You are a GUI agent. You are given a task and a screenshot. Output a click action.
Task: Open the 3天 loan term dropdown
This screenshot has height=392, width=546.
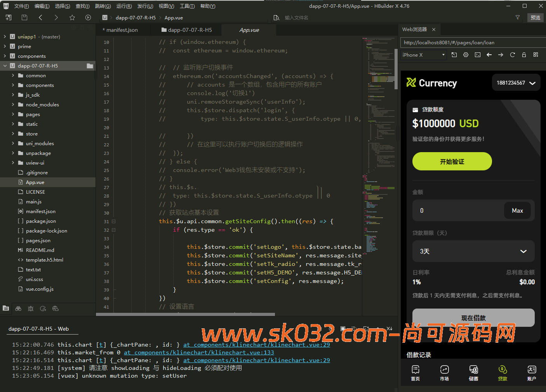(473, 252)
